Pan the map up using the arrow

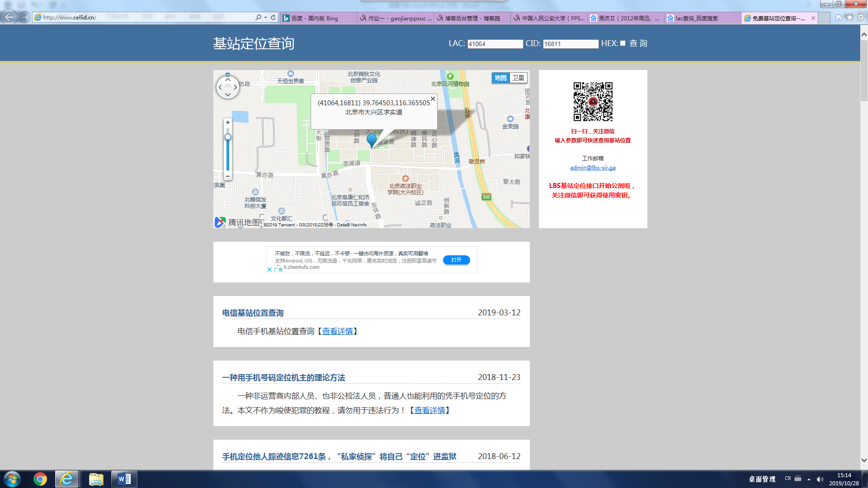tap(228, 80)
